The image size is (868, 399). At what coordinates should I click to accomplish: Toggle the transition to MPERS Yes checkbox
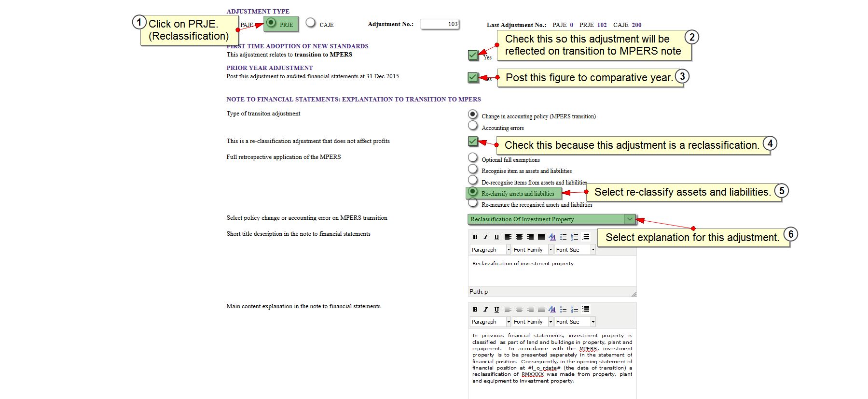pyautogui.click(x=473, y=55)
